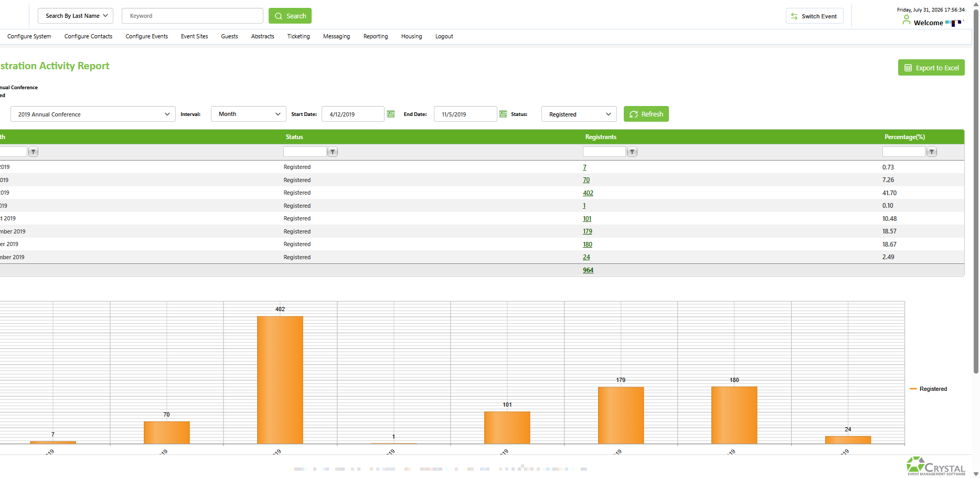
Task: Click the 7.26 percentage cell
Action: point(888,180)
